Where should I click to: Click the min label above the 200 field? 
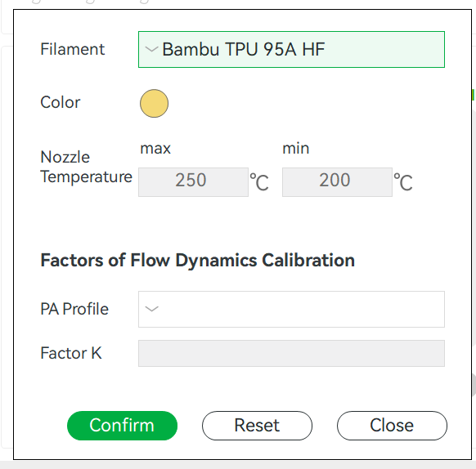click(x=296, y=149)
